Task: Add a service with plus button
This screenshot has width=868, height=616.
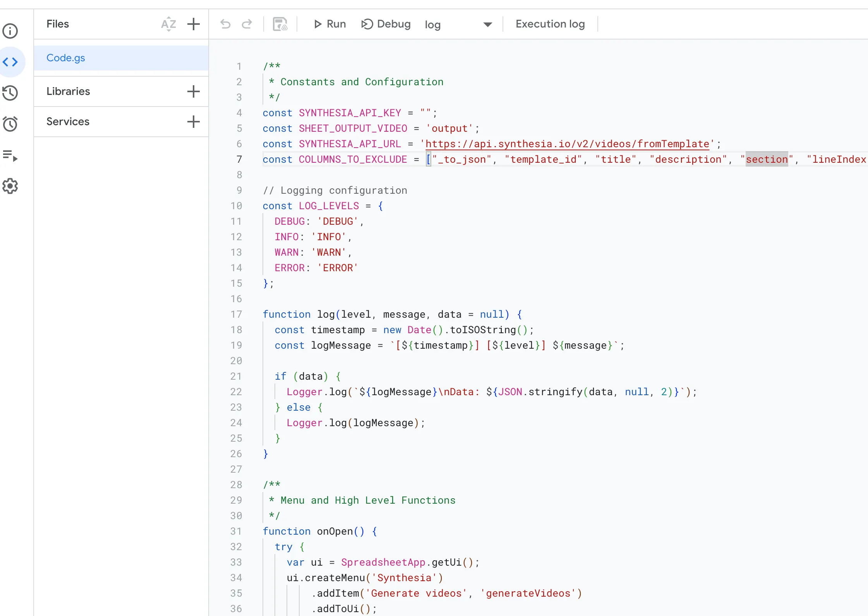Action: pyautogui.click(x=193, y=122)
